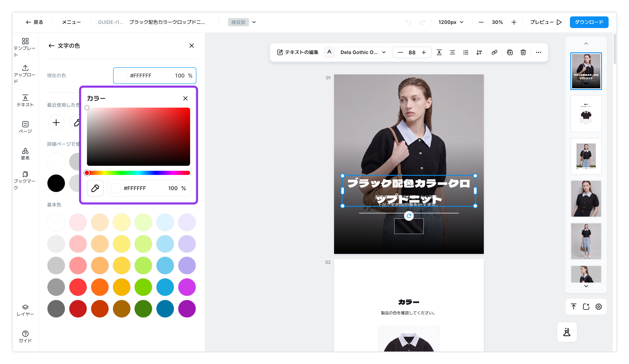The width and height of the screenshot is (629, 364).
Task: Click the settings gear below page thumbnails
Action: (598, 306)
